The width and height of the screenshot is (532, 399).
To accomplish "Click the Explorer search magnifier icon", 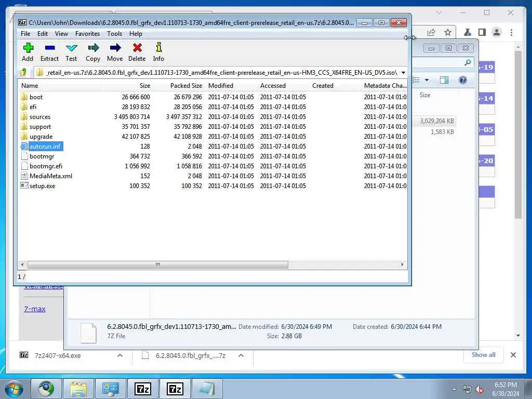I will pyautogui.click(x=468, y=62).
